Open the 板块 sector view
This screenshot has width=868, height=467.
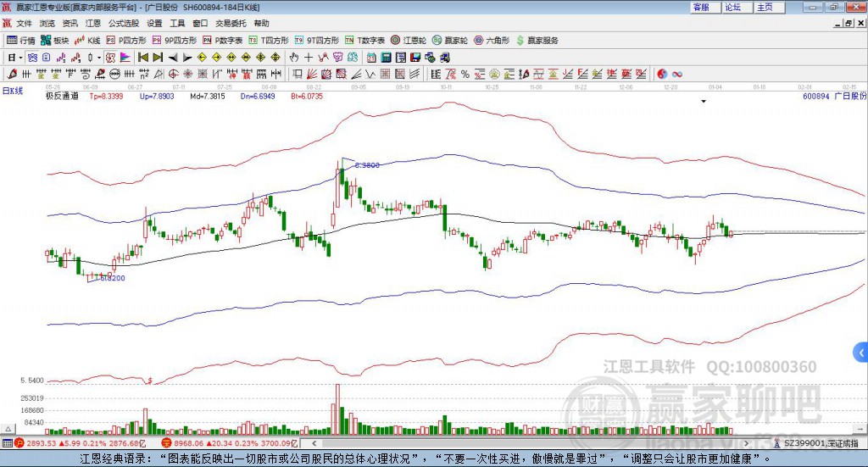pos(54,41)
